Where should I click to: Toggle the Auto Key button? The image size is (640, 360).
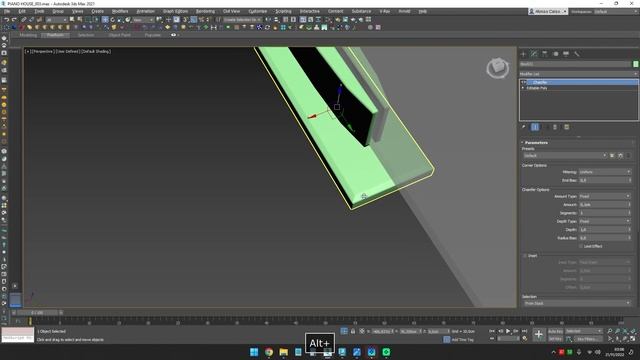point(555,331)
